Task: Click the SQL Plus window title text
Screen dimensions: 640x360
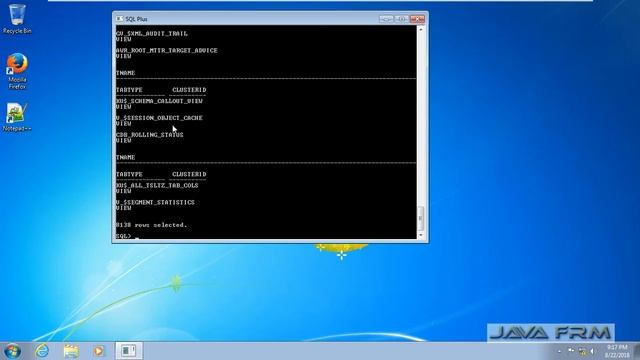Action: click(x=136, y=19)
